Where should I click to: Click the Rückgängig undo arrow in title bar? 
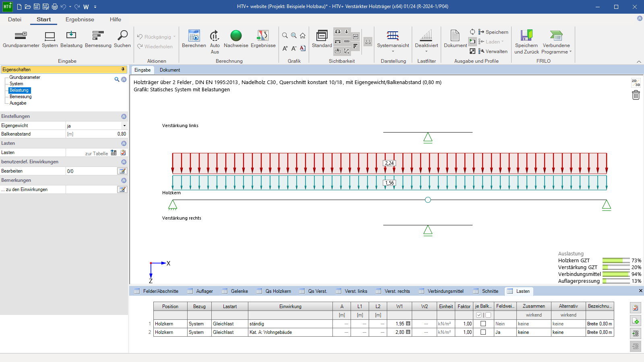pos(63,7)
